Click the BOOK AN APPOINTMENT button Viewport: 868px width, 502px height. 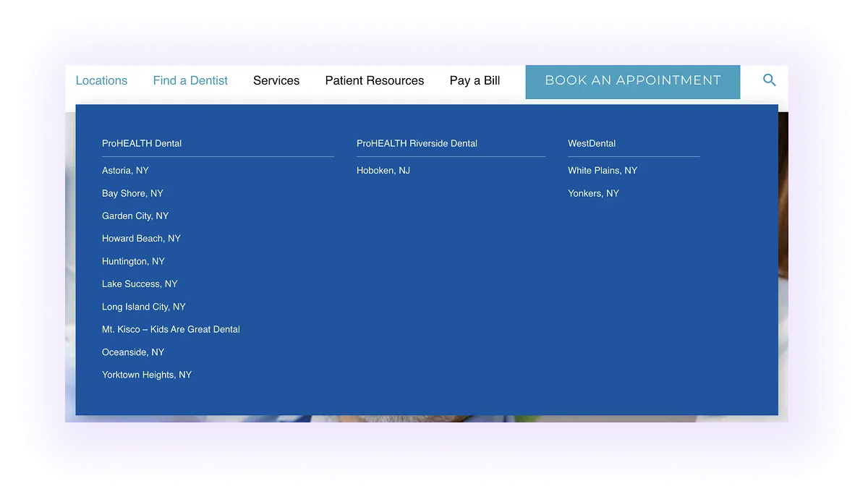pyautogui.click(x=632, y=81)
